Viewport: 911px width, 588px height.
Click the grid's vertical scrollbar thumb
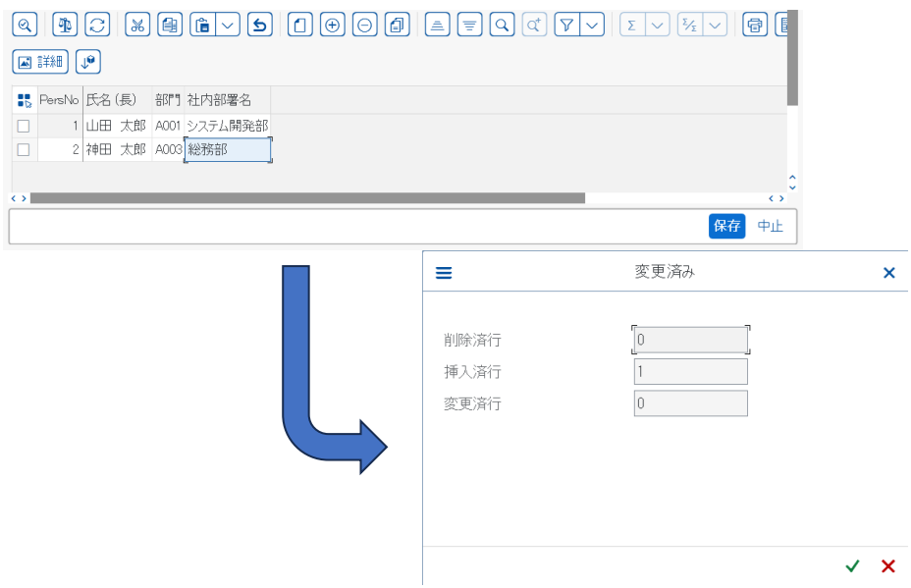792,58
